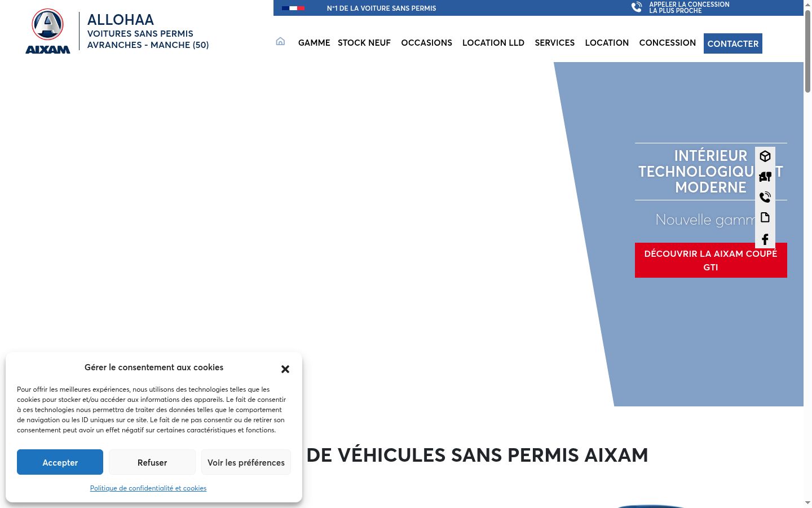Image resolution: width=812 pixels, height=508 pixels.
Task: Click the ALLOHAA dealership name
Action: point(121,20)
